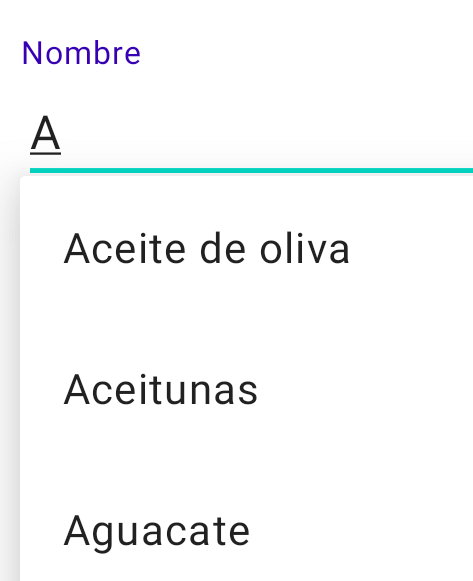This screenshot has height=581, width=473.
Task: Click the teal underline of Nombre field
Action: click(251, 170)
